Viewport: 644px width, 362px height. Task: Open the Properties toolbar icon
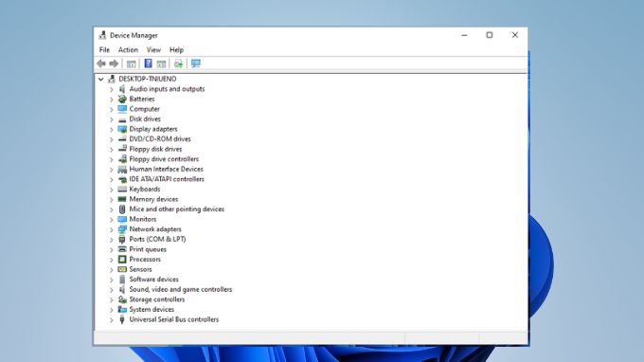[131, 63]
